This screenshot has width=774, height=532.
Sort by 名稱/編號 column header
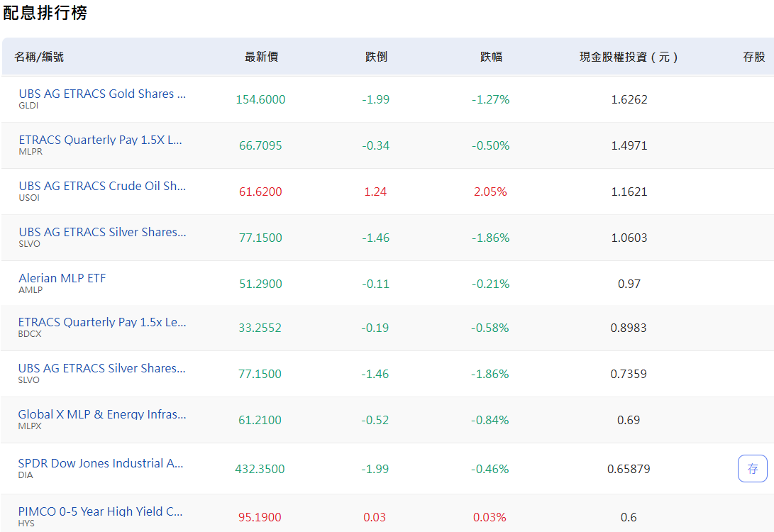[39, 57]
